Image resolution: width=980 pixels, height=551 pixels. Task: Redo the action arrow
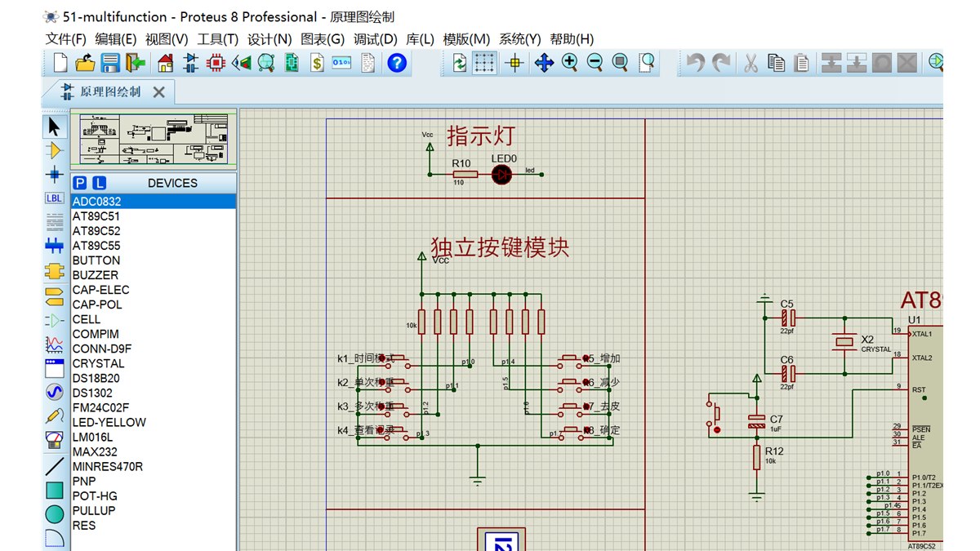coord(721,63)
